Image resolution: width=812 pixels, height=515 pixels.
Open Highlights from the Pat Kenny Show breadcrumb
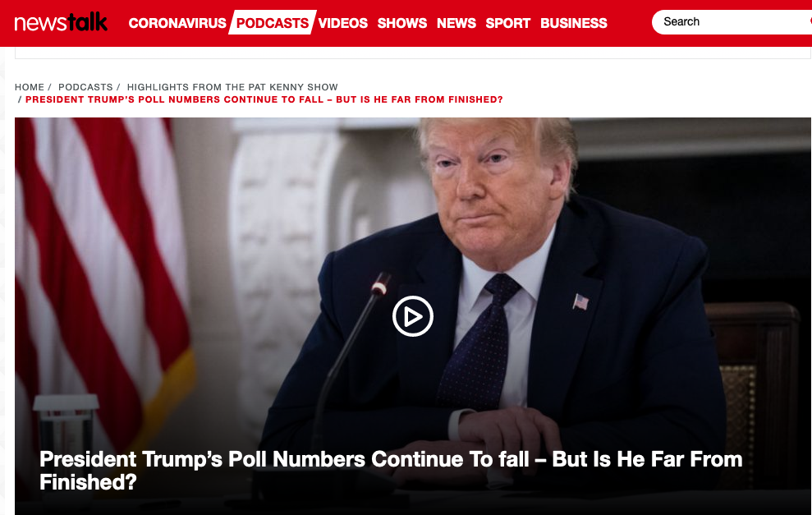(232, 87)
